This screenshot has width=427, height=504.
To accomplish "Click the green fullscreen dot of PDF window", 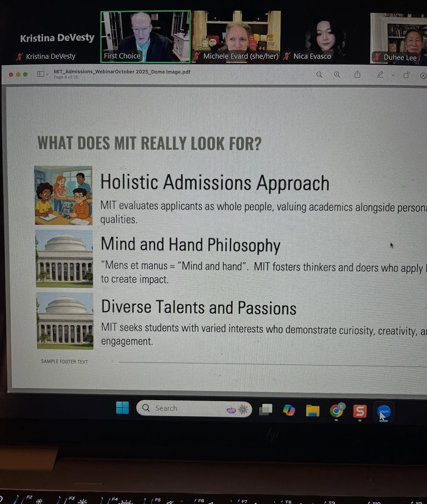I will point(25,74).
